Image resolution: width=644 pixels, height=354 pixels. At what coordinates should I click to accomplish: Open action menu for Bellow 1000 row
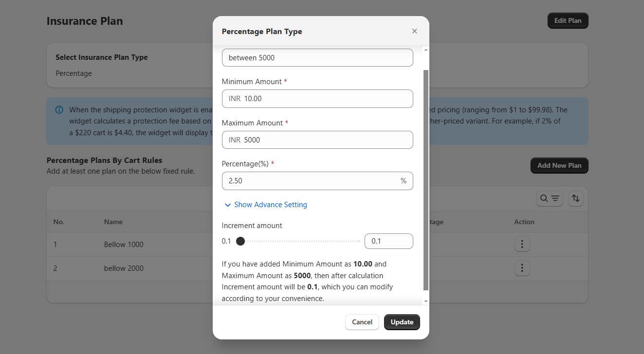pyautogui.click(x=522, y=244)
